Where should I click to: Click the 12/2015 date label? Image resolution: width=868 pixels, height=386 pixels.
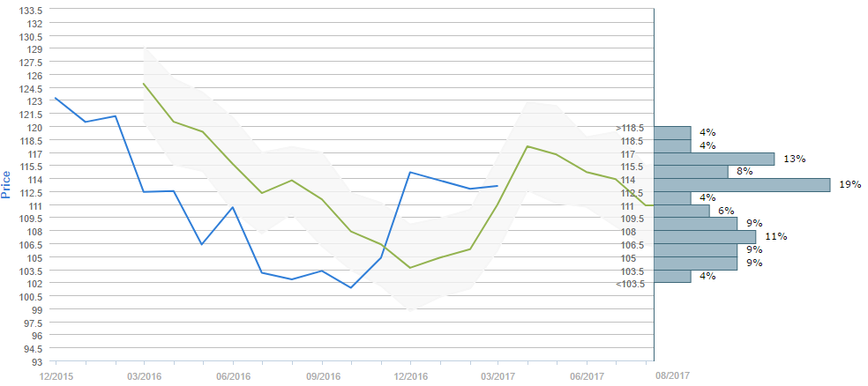55,375
